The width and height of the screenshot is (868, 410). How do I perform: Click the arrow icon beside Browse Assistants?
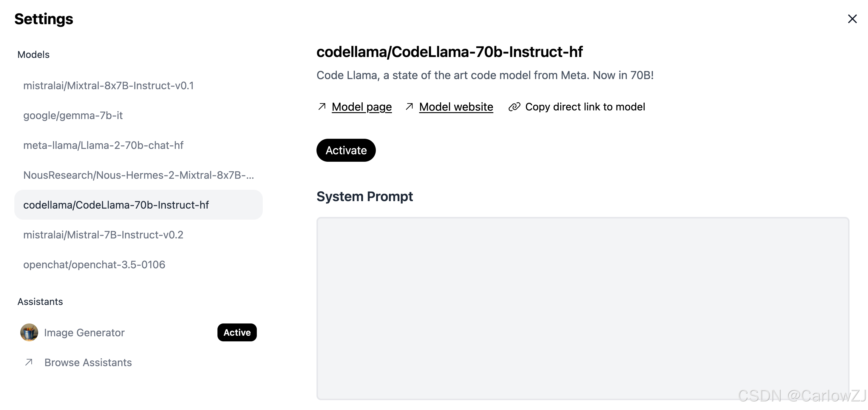pyautogui.click(x=29, y=362)
